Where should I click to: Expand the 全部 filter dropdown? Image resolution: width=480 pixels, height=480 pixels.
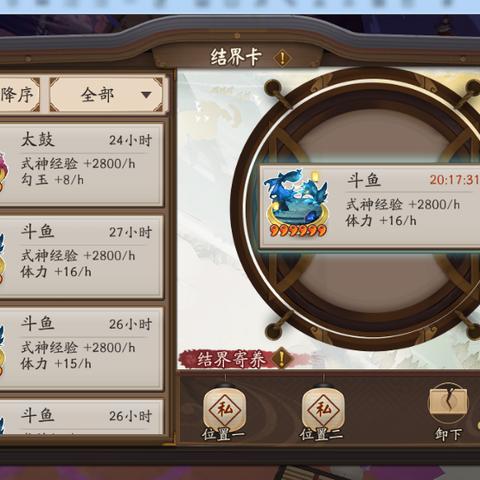pyautogui.click(x=106, y=95)
